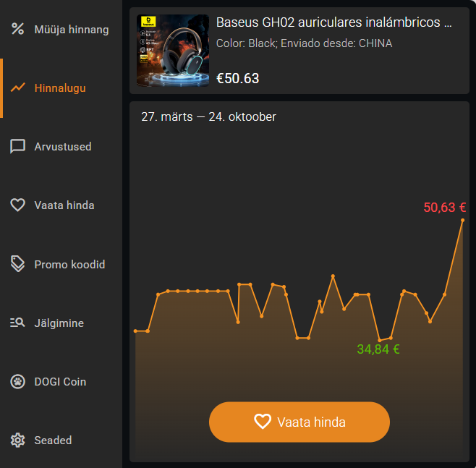Click the gear icon for Seaded
This screenshot has width=476, height=468.
pyautogui.click(x=17, y=440)
